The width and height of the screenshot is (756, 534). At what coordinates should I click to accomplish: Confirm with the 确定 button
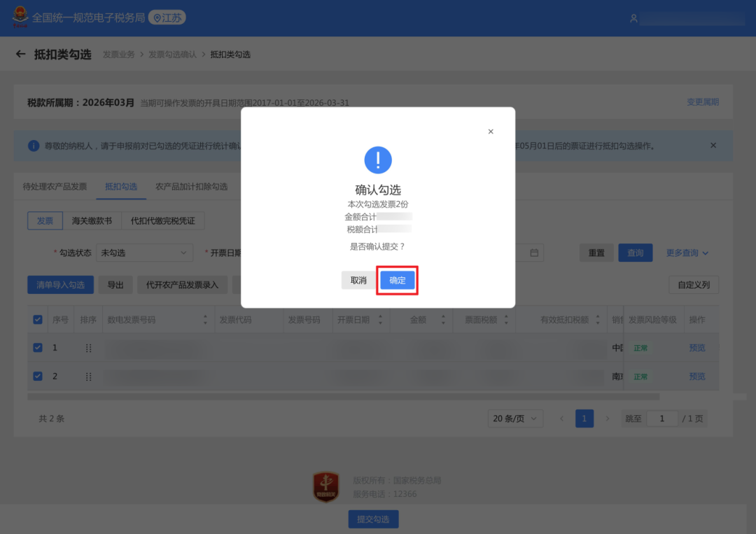click(x=398, y=280)
